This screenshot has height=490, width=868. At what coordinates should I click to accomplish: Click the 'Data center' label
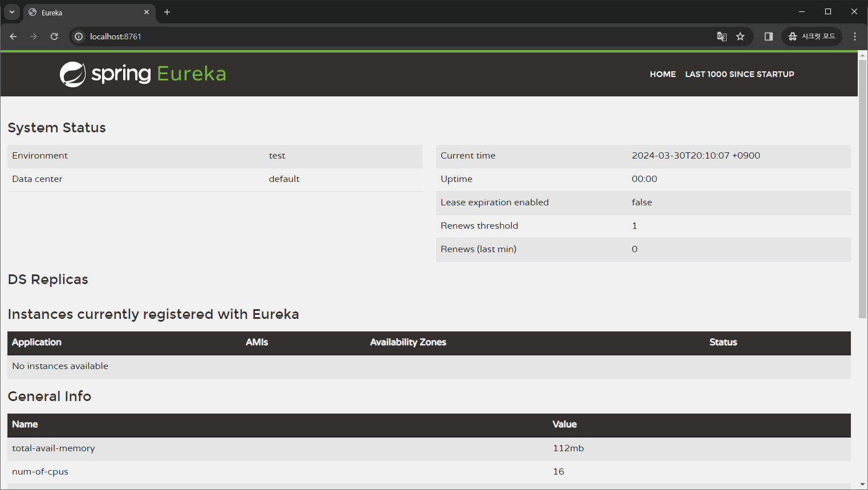(37, 179)
